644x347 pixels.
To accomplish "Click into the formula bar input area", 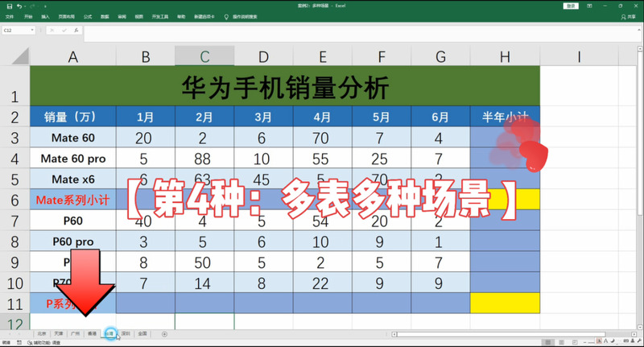I will [x=360, y=33].
